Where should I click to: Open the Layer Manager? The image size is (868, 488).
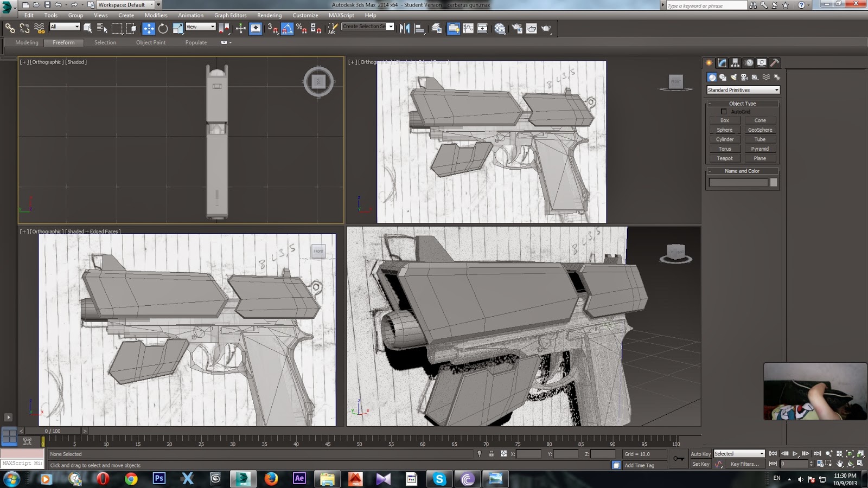pyautogui.click(x=437, y=28)
